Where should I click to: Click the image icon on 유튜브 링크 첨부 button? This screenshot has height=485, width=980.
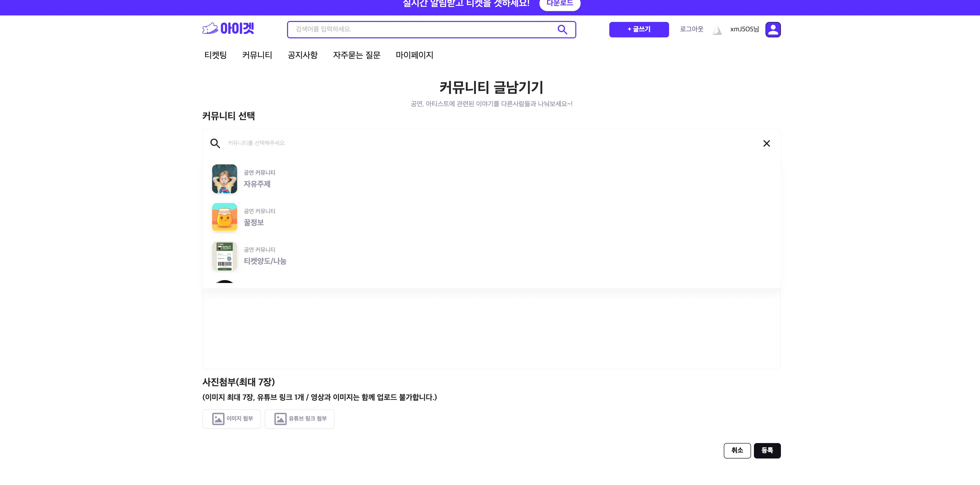coord(280,419)
